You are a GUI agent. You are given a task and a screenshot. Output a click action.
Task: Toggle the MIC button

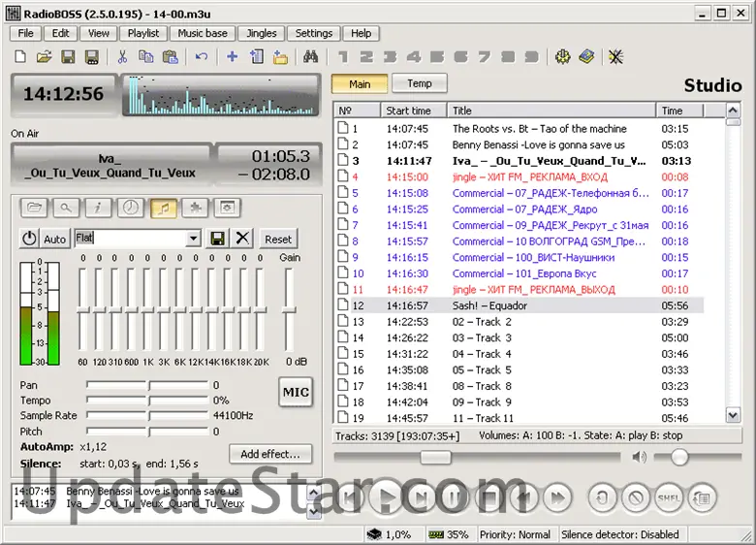tap(295, 392)
